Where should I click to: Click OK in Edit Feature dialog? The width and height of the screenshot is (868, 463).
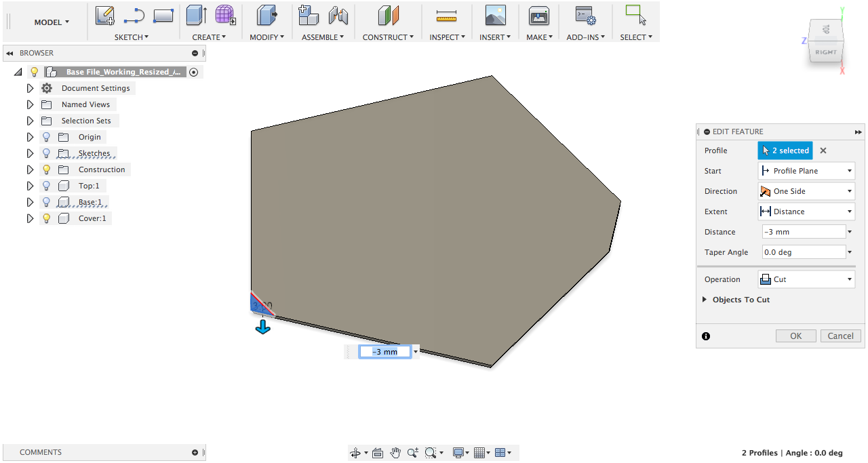pyautogui.click(x=796, y=336)
